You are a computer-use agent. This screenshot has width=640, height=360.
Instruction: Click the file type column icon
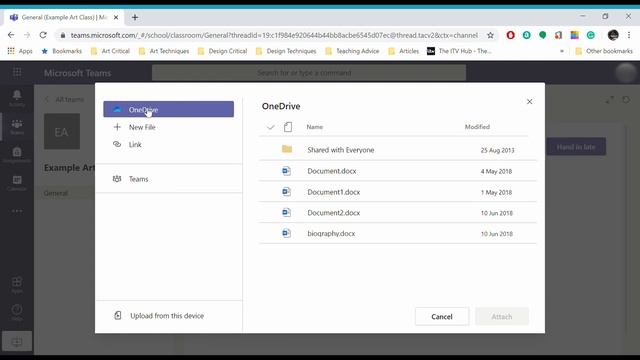(288, 127)
